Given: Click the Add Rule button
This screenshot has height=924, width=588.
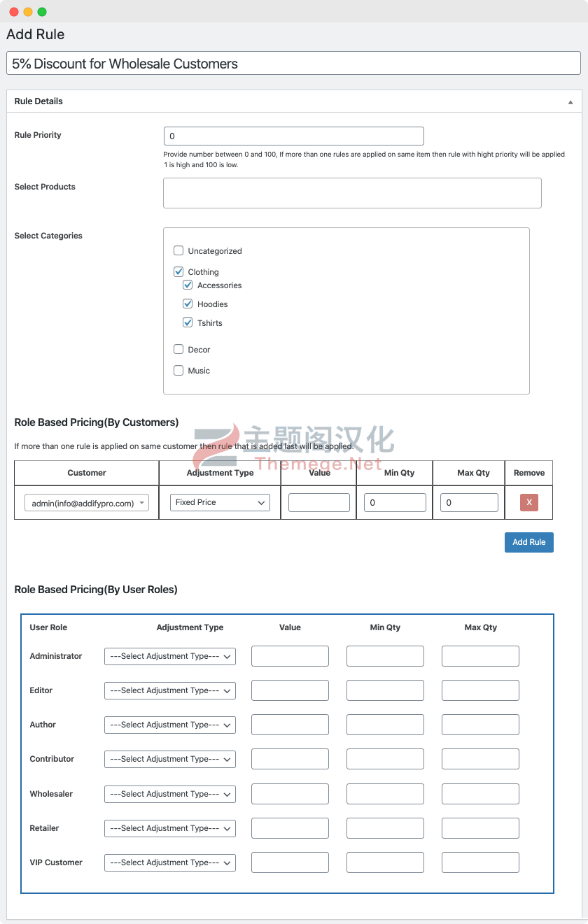Looking at the screenshot, I should pyautogui.click(x=529, y=542).
